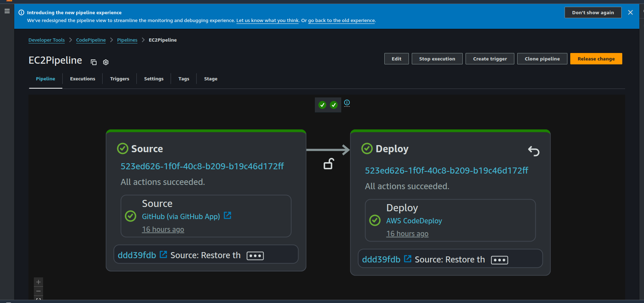Viewport: 644px width, 303px height.
Task: Click EC2Pipeline heading text
Action: pyautogui.click(x=55, y=60)
